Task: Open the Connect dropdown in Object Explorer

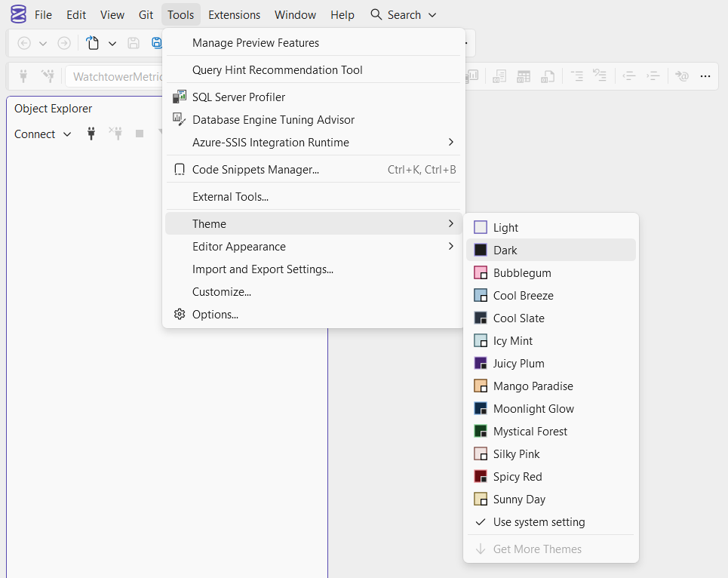Action: [43, 134]
